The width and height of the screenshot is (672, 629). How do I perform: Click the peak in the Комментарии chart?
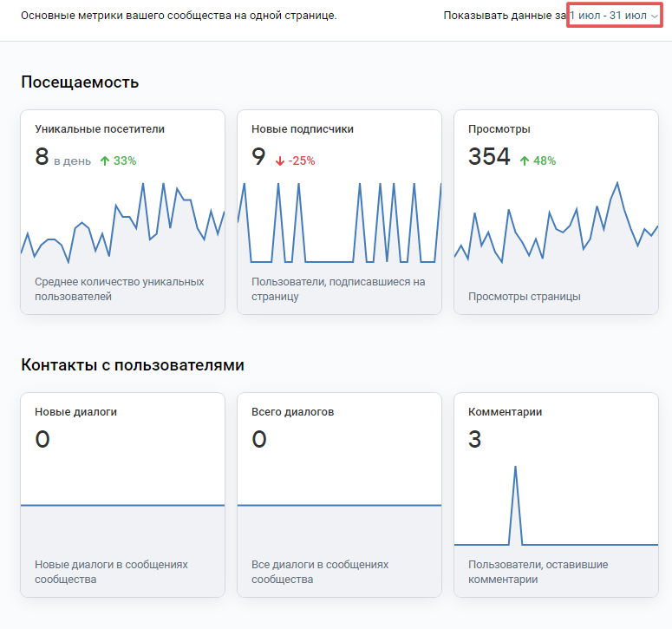(515, 468)
